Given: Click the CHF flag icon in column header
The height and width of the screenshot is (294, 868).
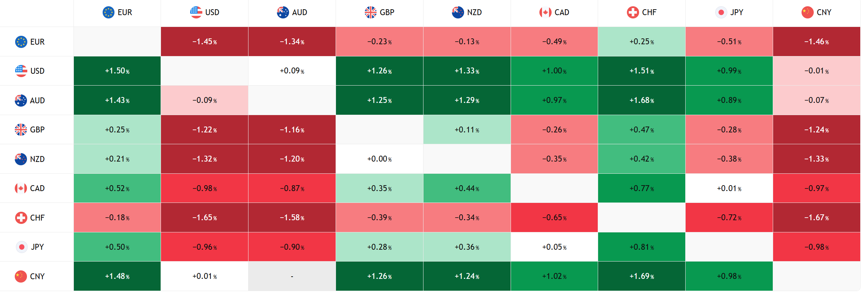Looking at the screenshot, I should (x=633, y=12).
